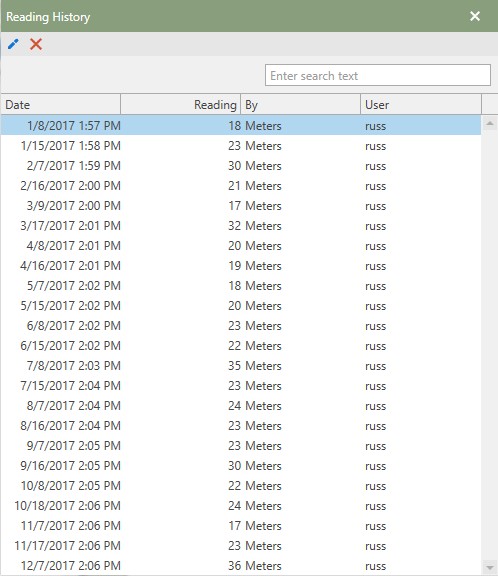This screenshot has height=576, width=498.
Task: Sort by the Reading column header
Action: tap(180, 105)
